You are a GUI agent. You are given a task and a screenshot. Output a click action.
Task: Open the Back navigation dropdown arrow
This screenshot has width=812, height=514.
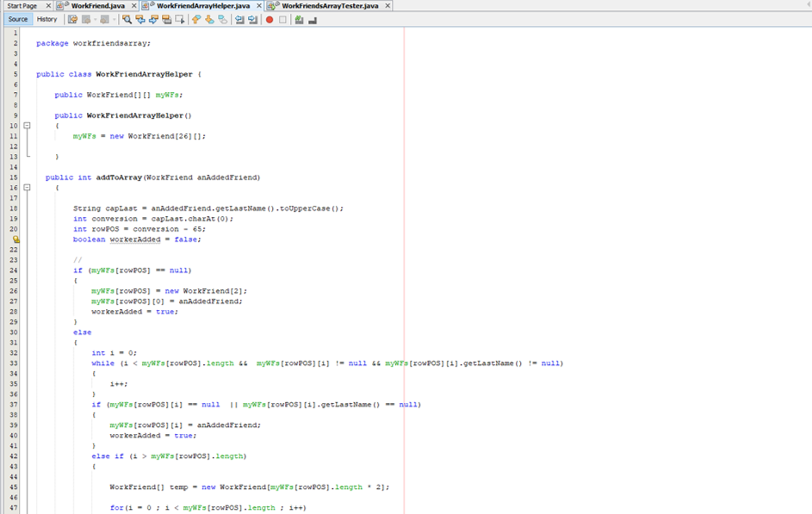coord(95,19)
